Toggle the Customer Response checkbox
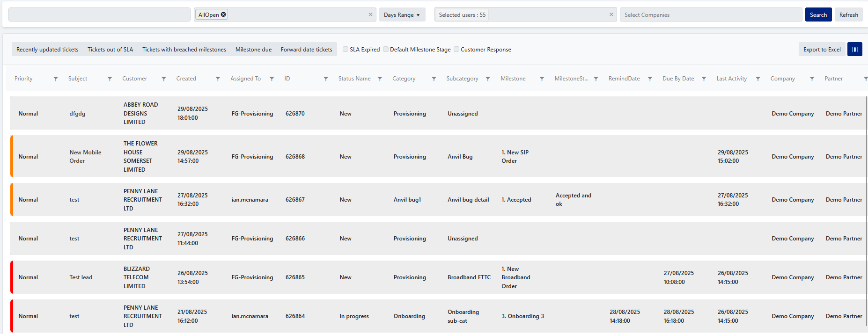 [x=456, y=49]
